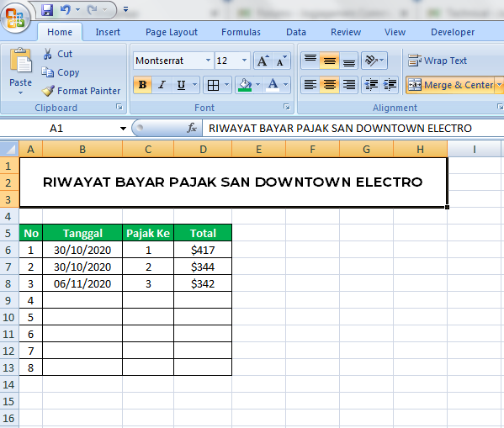504x428 pixels.
Task: Save the workbook with the floppy icon
Action: (47, 10)
